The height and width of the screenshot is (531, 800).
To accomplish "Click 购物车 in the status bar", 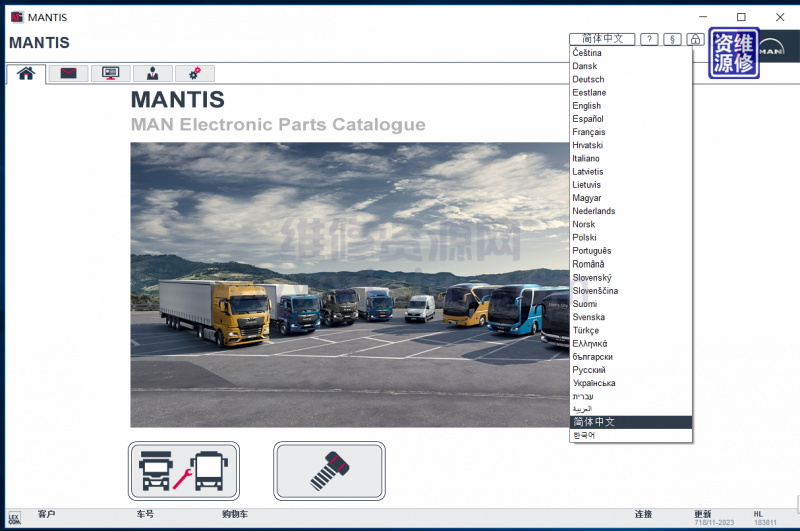I will pos(235,514).
